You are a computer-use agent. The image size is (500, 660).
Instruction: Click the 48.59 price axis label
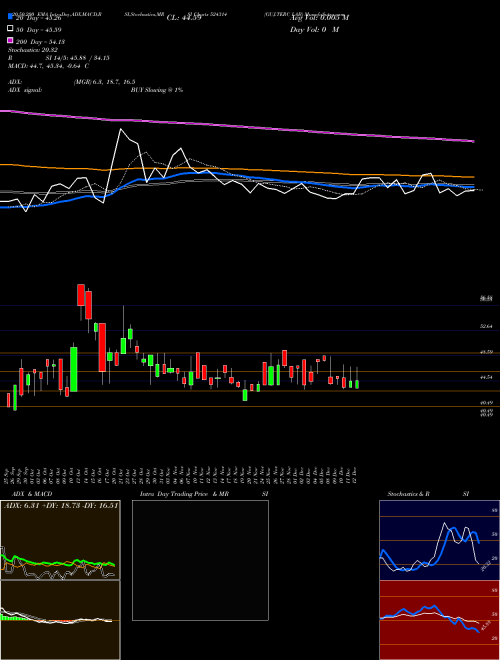point(486,352)
